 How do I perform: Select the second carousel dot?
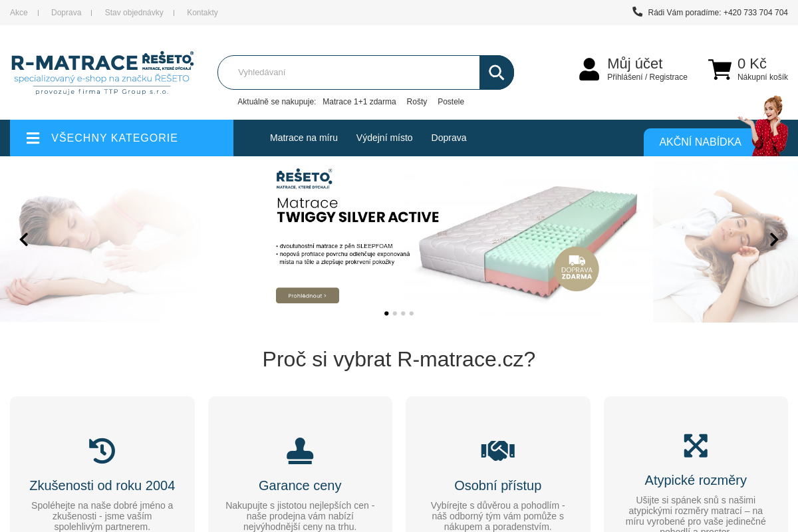(x=395, y=313)
